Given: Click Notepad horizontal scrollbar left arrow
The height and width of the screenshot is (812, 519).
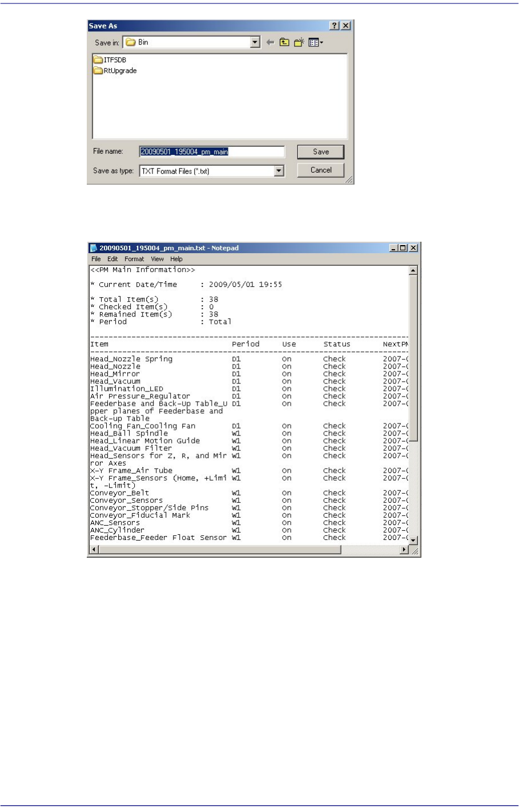Looking at the screenshot, I should click(x=94, y=550).
